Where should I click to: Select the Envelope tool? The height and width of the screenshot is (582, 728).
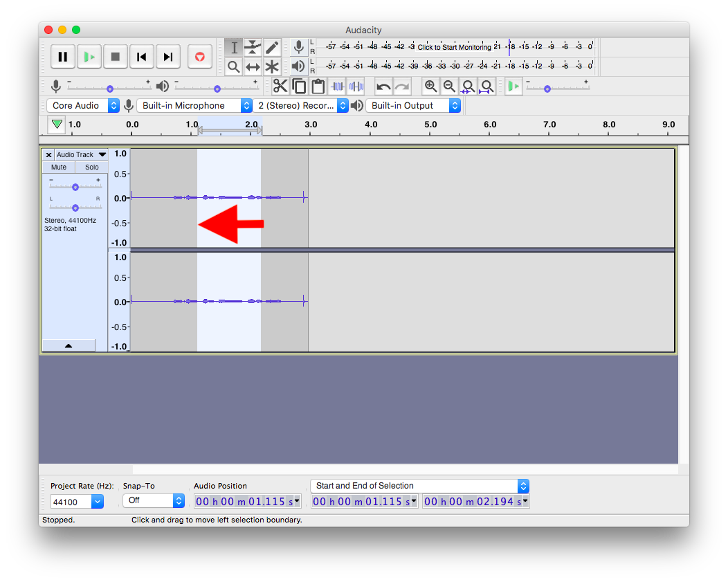coord(253,47)
